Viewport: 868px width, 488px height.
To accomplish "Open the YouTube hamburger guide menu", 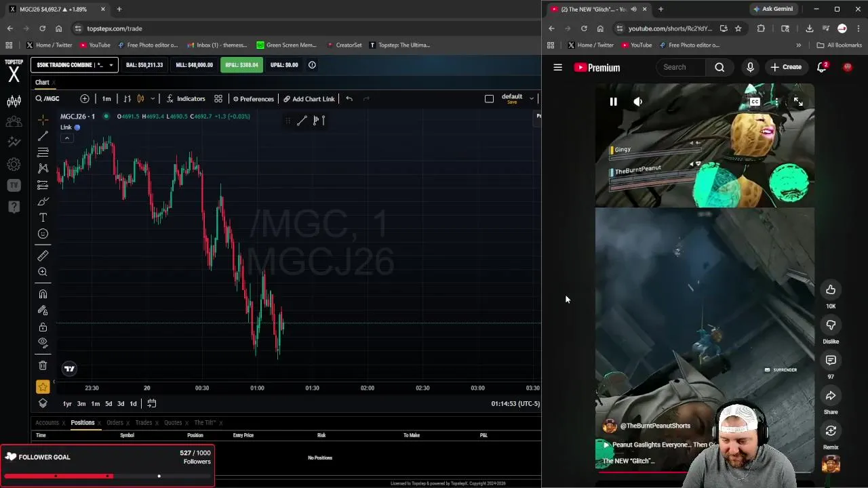I will click(557, 67).
